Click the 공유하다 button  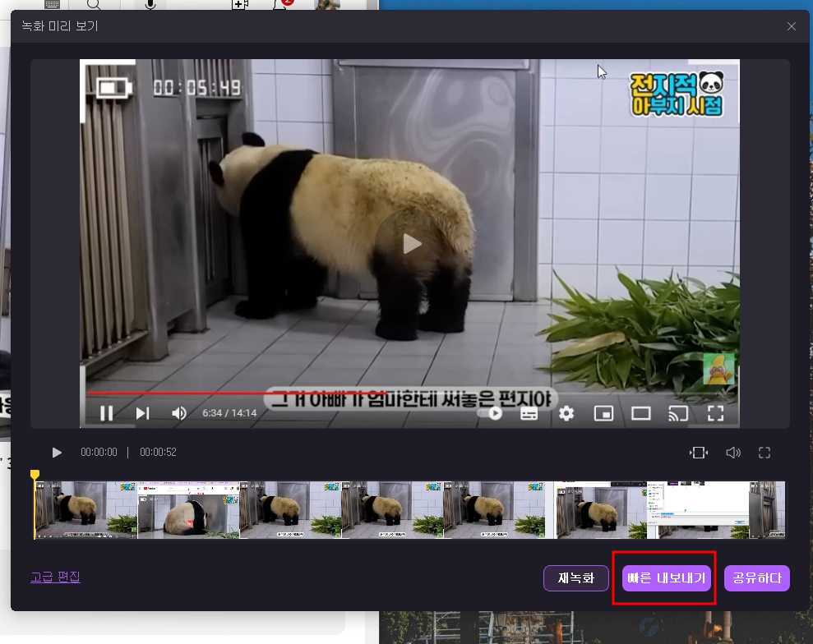(x=757, y=577)
